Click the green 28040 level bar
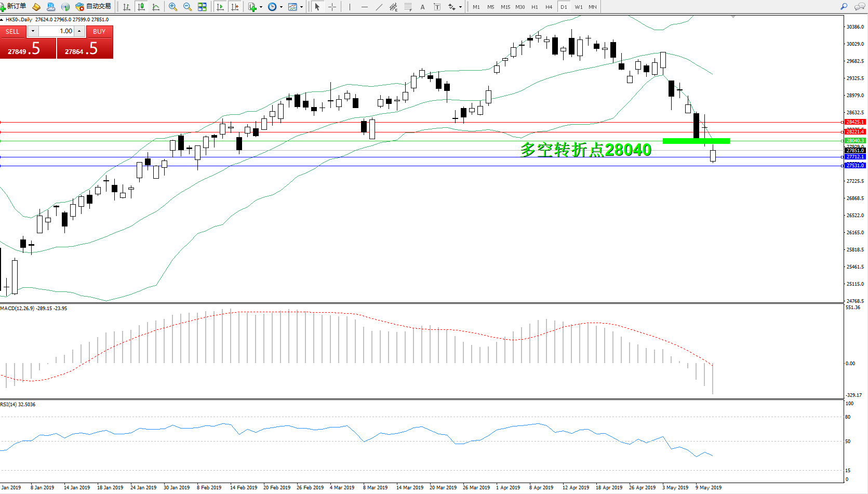 (696, 141)
